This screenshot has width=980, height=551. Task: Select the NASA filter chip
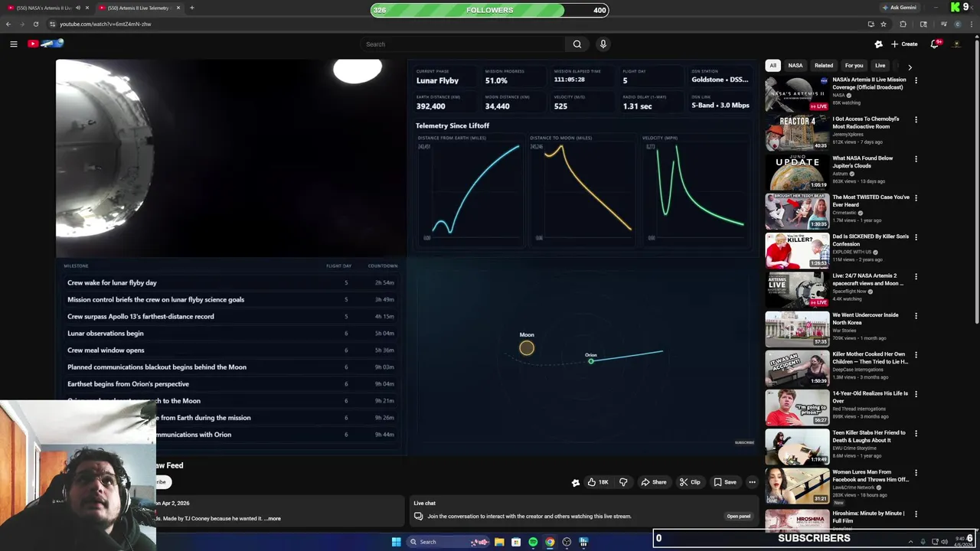click(x=795, y=66)
